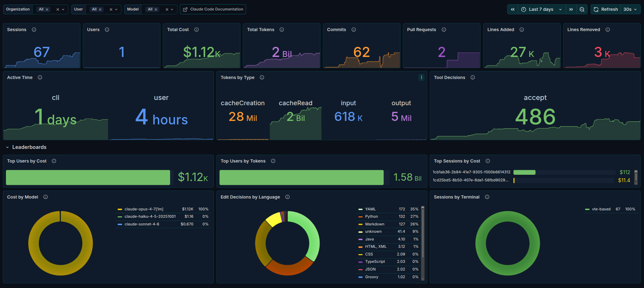Click the Commits value 62

(x=362, y=52)
